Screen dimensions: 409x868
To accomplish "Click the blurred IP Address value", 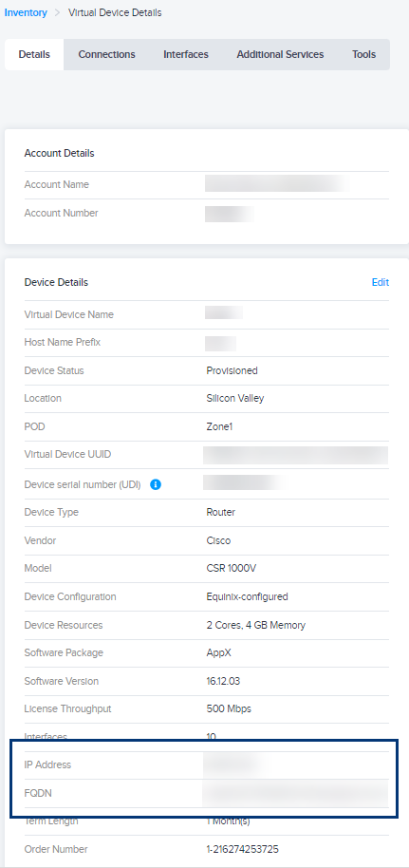I will pyautogui.click(x=232, y=765).
